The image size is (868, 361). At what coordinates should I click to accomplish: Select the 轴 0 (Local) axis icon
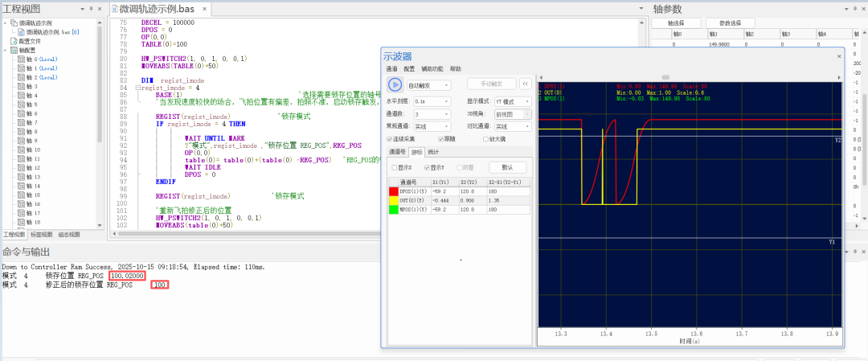pos(22,59)
